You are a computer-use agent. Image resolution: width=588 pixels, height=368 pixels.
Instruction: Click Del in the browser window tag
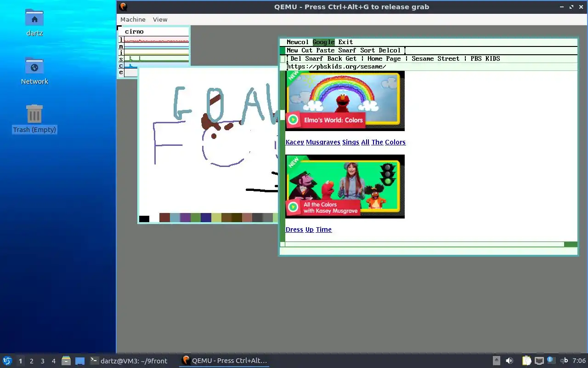(x=296, y=58)
